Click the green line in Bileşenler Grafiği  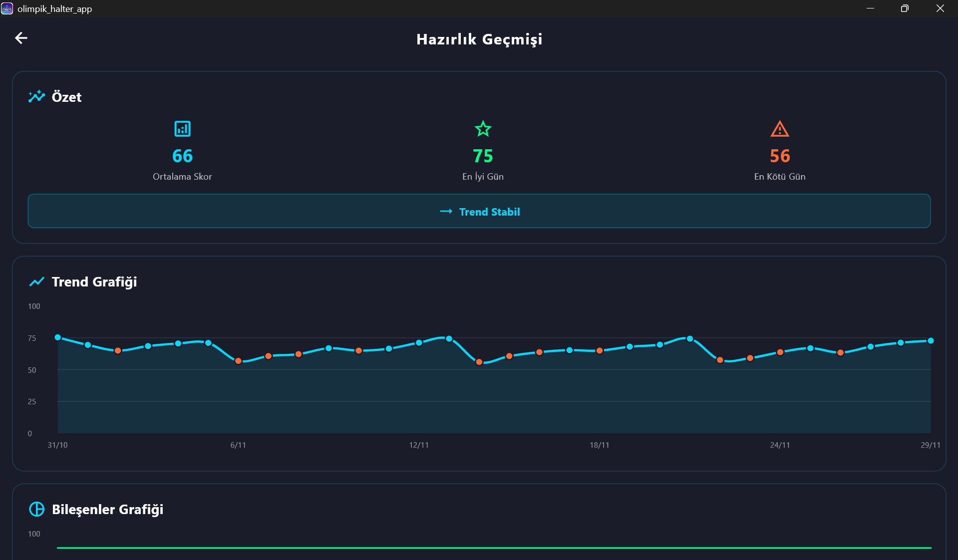tap(494, 548)
